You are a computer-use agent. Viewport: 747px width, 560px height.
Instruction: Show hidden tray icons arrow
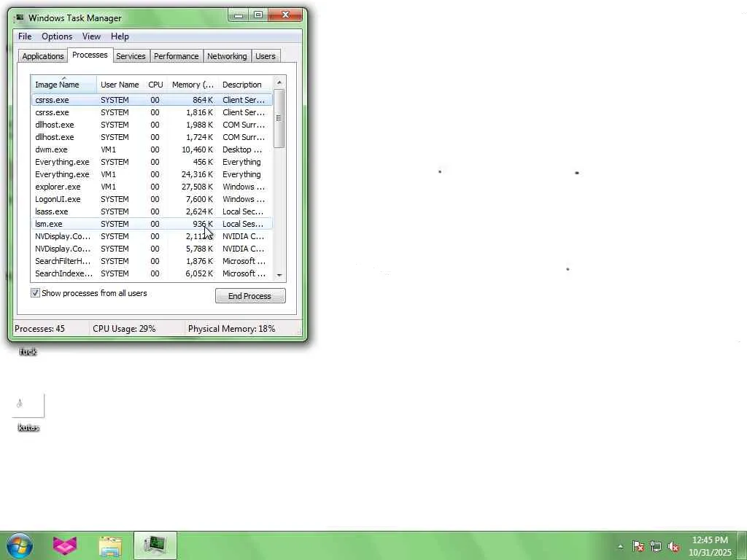click(x=620, y=546)
